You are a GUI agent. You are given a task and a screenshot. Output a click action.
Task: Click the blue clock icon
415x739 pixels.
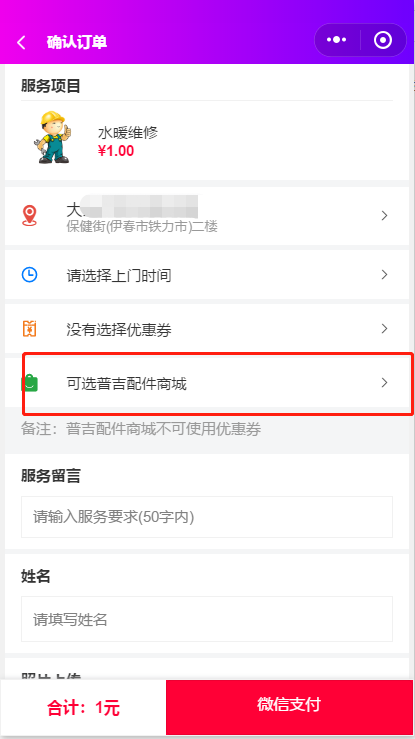tap(29, 274)
